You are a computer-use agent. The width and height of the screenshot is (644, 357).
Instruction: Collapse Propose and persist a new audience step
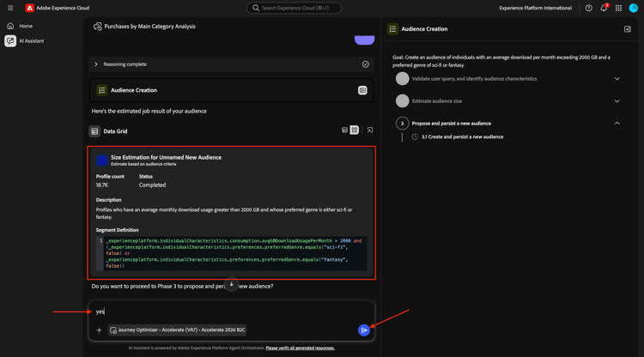pos(617,123)
